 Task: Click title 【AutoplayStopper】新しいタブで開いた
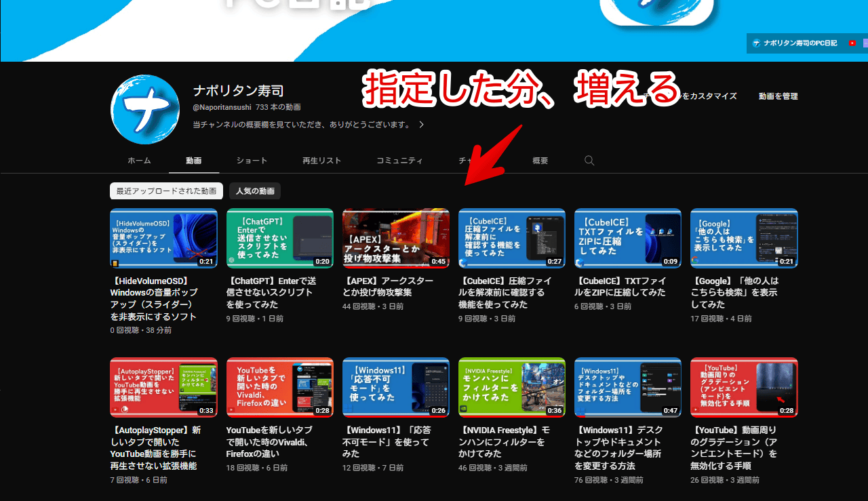pyautogui.click(x=156, y=447)
